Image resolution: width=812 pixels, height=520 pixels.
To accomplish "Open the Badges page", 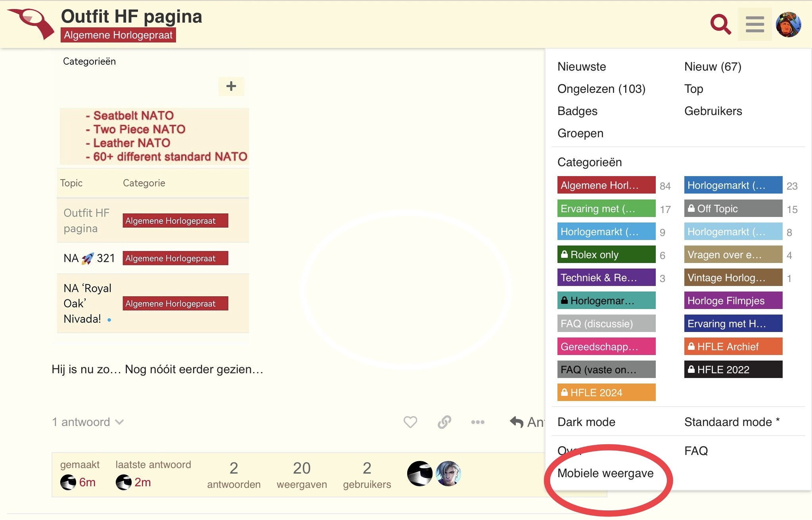I will pos(577,111).
